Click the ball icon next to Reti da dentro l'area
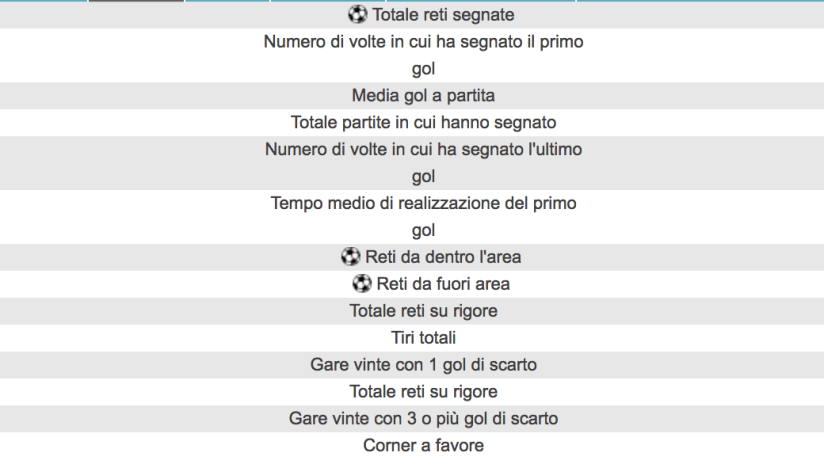Image resolution: width=824 pixels, height=464 pixels. [x=350, y=257]
